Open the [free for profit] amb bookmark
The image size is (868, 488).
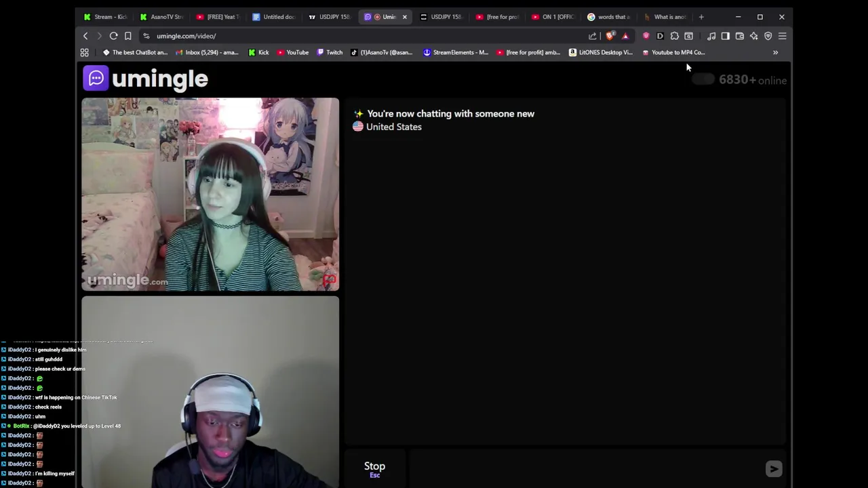tap(528, 52)
